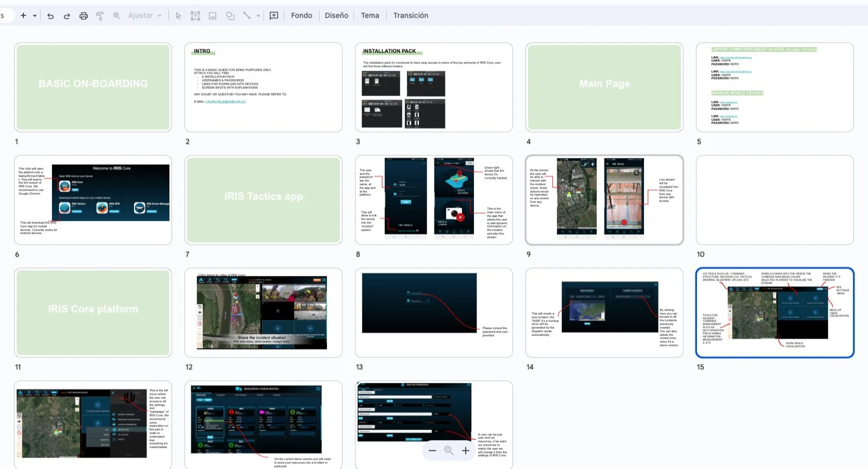The height and width of the screenshot is (469, 868).
Task: Open the Transición menu
Action: tap(410, 16)
